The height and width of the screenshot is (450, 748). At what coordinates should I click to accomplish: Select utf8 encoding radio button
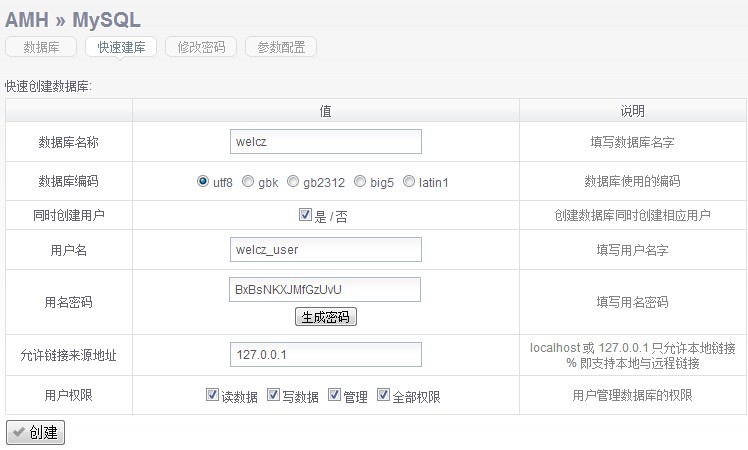pos(203,182)
